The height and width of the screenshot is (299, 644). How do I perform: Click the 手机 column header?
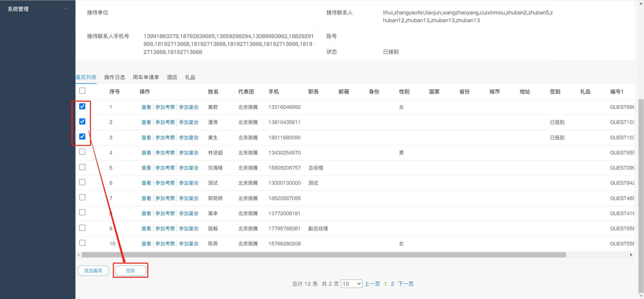point(274,92)
